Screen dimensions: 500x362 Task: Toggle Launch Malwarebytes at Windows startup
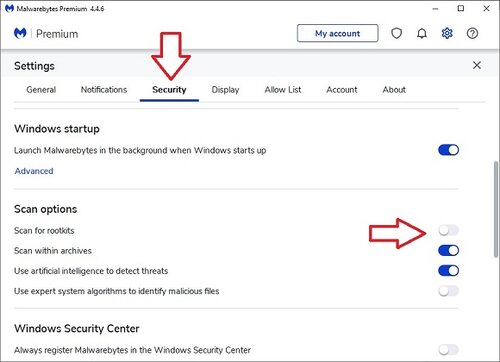(449, 150)
